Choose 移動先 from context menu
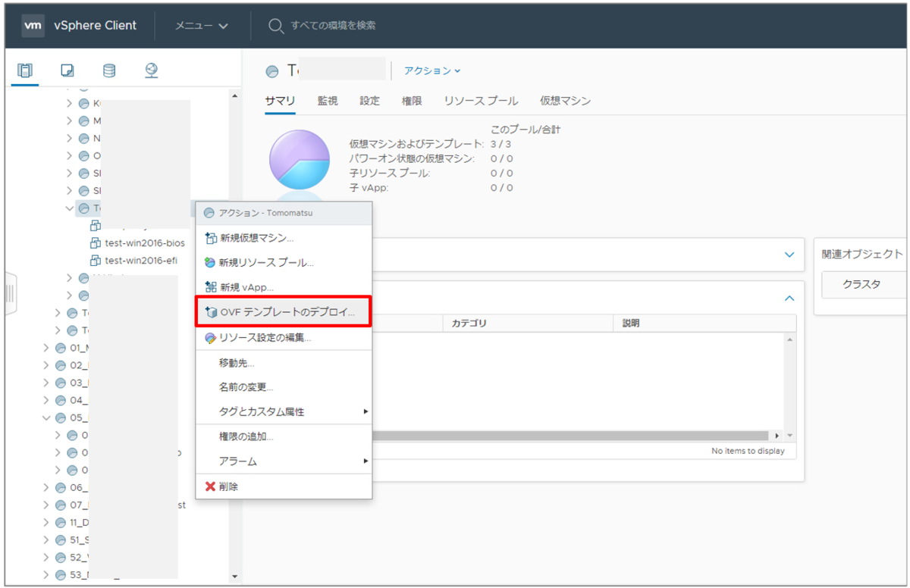Image resolution: width=910 pixels, height=588 pixels. 284,363
